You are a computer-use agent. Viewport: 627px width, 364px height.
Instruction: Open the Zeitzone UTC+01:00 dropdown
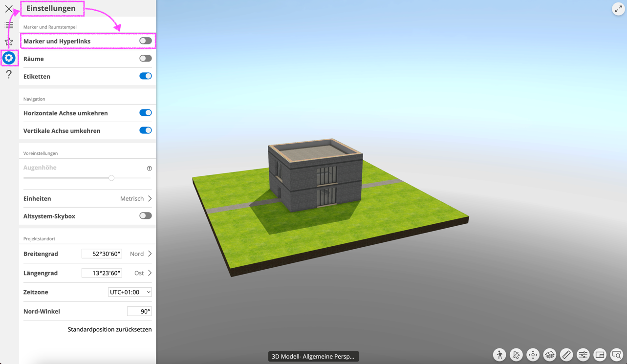point(130,292)
